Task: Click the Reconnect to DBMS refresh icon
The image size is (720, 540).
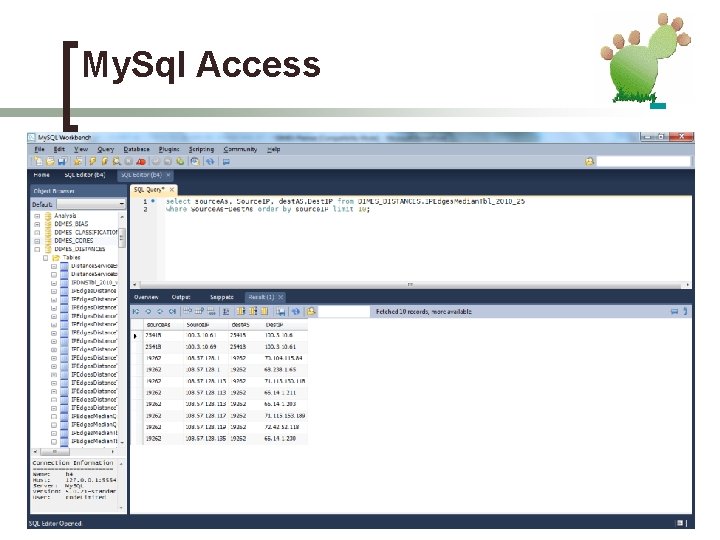Action: coord(210,161)
